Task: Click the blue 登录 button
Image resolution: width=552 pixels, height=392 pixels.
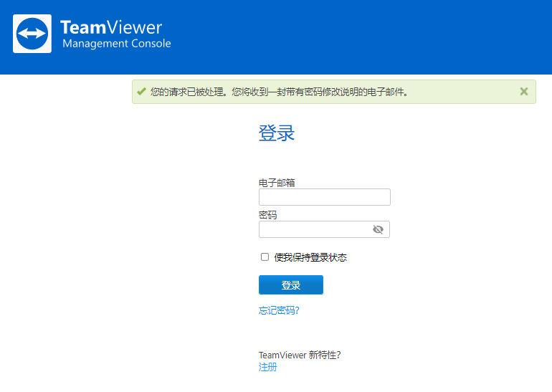Action: click(291, 285)
